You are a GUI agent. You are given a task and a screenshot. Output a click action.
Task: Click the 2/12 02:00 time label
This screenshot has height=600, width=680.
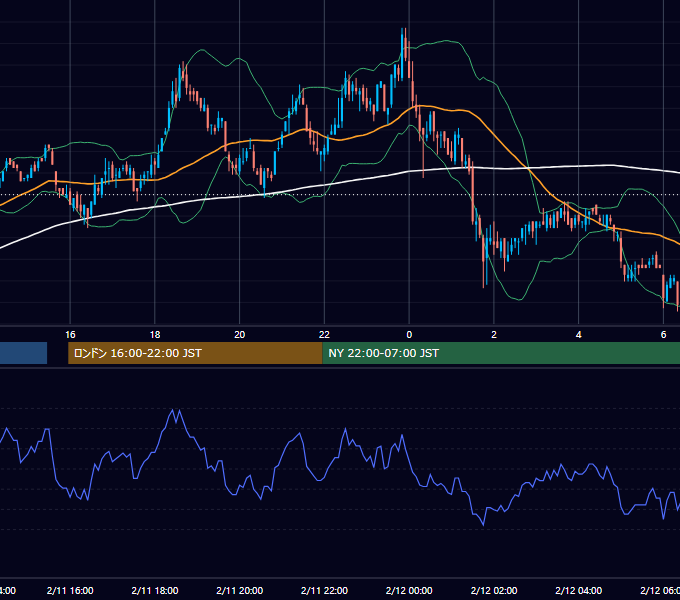click(494, 590)
